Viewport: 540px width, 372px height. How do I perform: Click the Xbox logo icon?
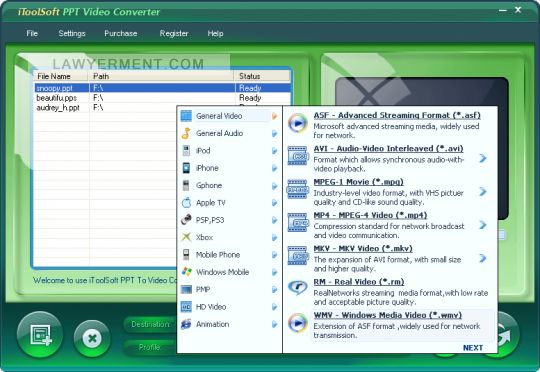(x=186, y=237)
